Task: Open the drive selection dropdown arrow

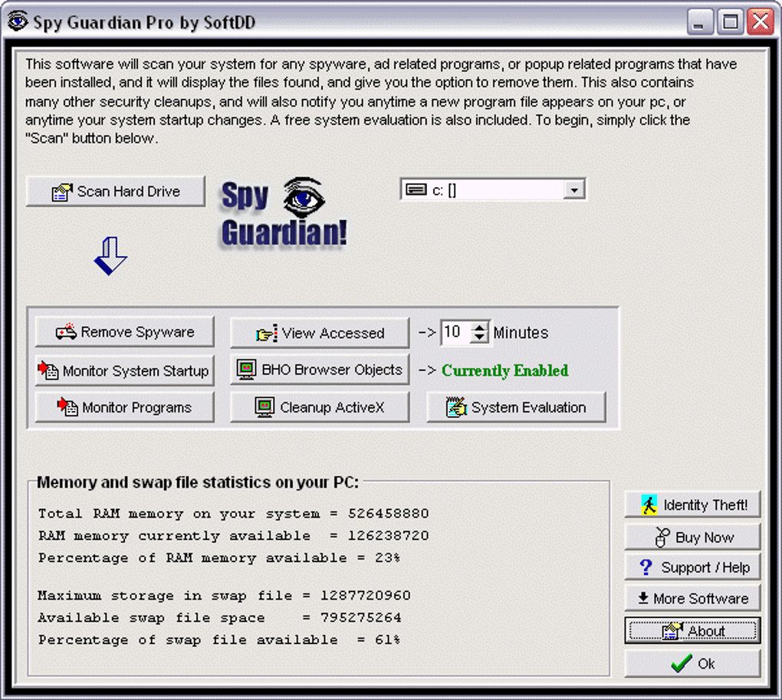Action: [x=574, y=190]
